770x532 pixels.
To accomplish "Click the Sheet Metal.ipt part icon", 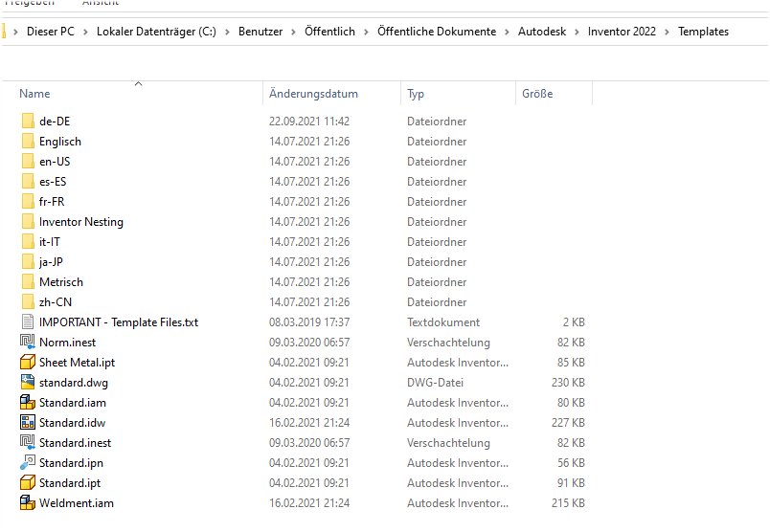I will coord(28,363).
